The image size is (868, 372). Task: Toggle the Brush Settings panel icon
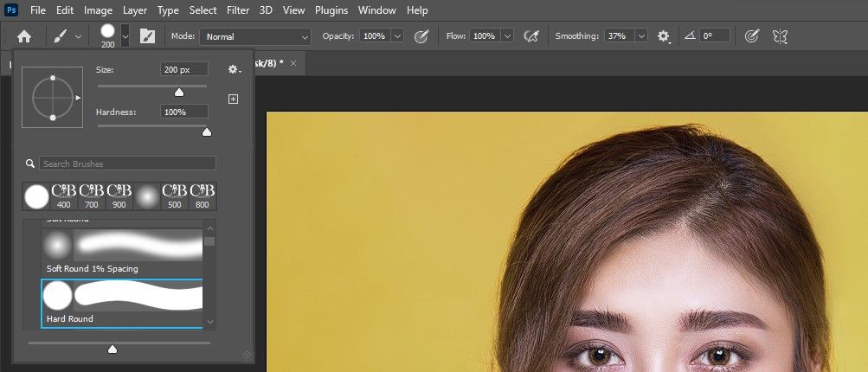click(x=147, y=36)
